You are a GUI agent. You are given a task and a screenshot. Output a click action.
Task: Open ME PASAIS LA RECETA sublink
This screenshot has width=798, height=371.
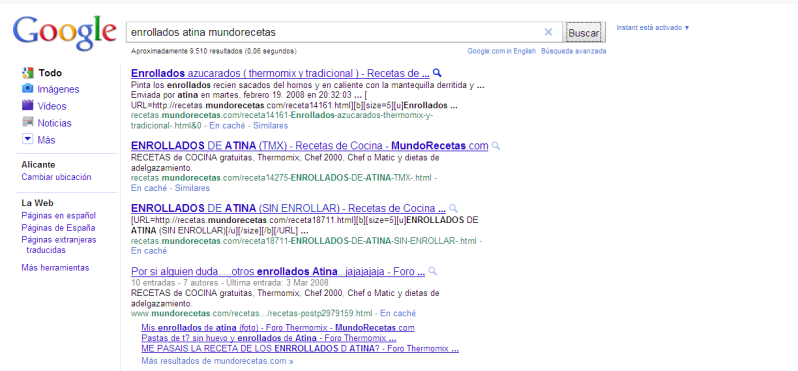click(x=300, y=349)
